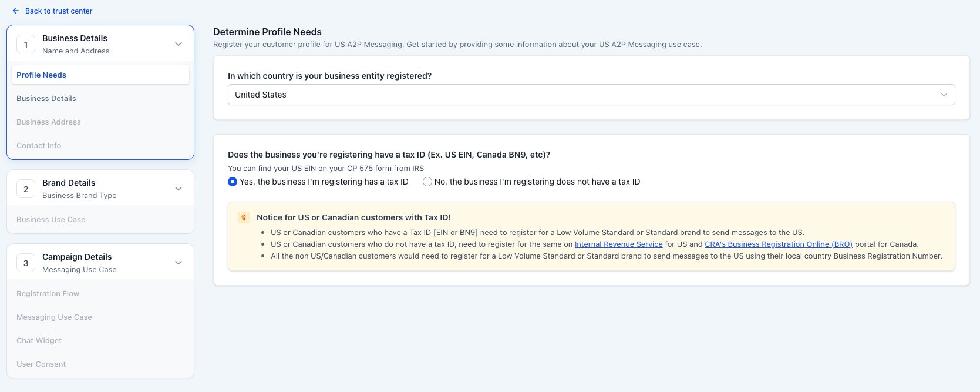980x392 pixels.
Task: Click the back arrow icon
Action: click(x=16, y=11)
